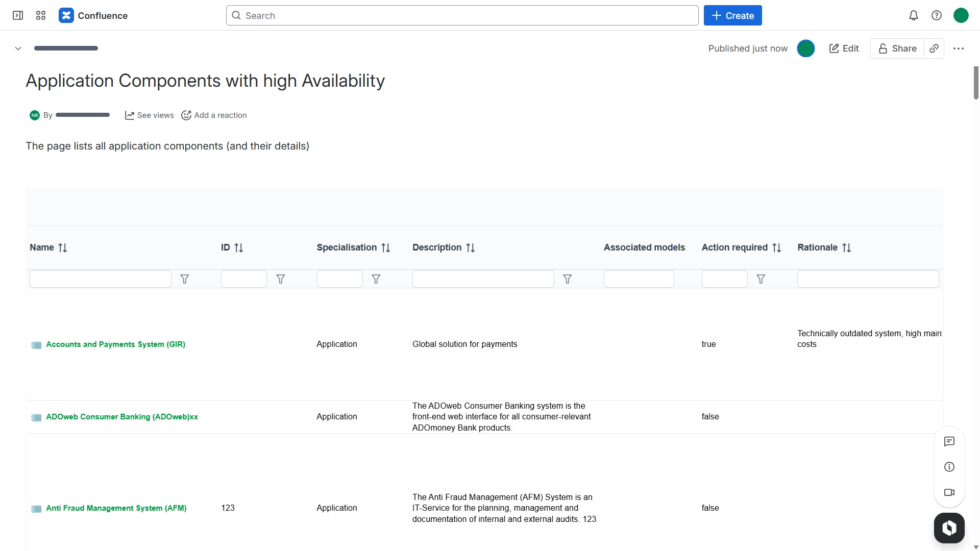The width and height of the screenshot is (980, 551).
Task: Click the video recording icon
Action: [x=949, y=492]
